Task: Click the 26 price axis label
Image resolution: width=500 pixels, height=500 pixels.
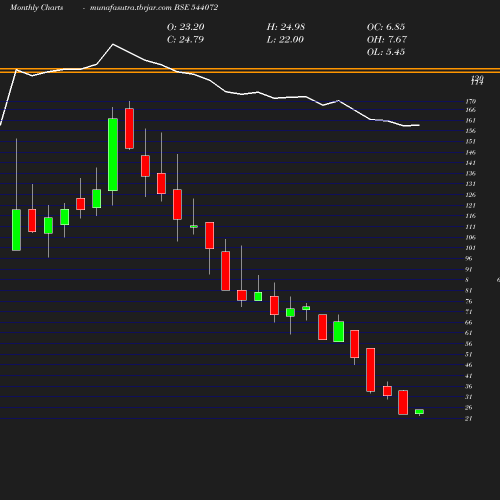Action: pyautogui.click(x=469, y=407)
